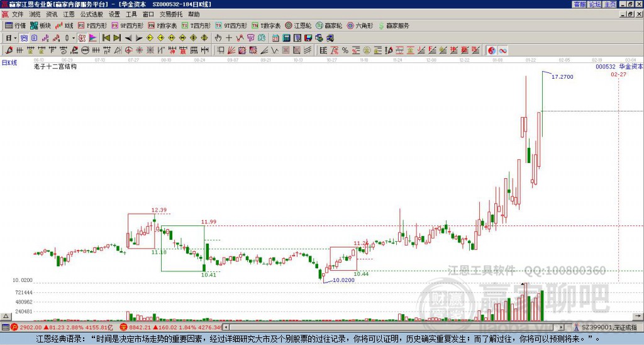This screenshot has width=644, height=345.
Task: Click the app logo icon in menu bar
Action: (x=5, y=14)
